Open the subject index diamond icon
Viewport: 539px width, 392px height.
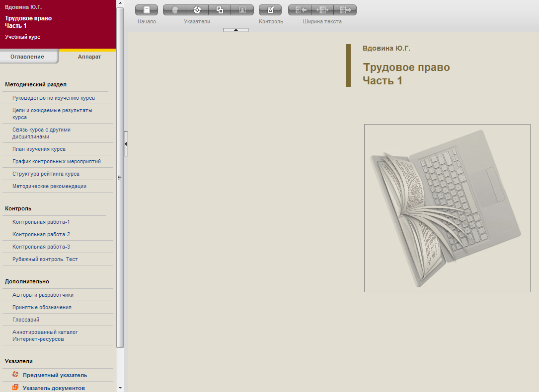point(197,10)
